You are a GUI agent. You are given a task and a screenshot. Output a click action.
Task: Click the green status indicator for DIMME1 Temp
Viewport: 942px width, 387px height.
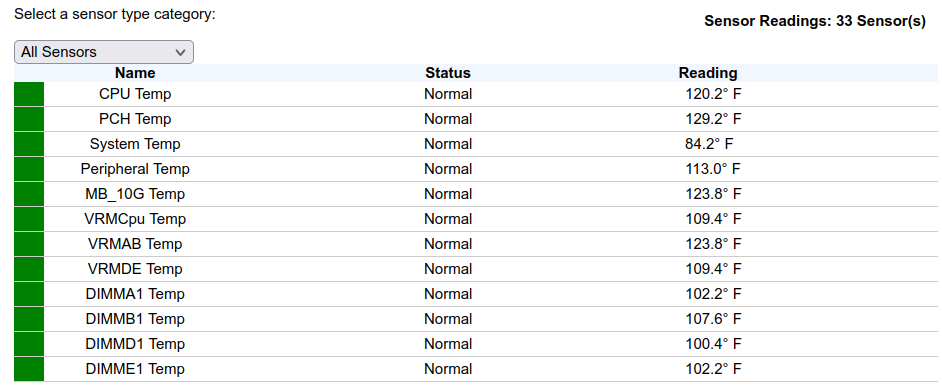pos(29,369)
